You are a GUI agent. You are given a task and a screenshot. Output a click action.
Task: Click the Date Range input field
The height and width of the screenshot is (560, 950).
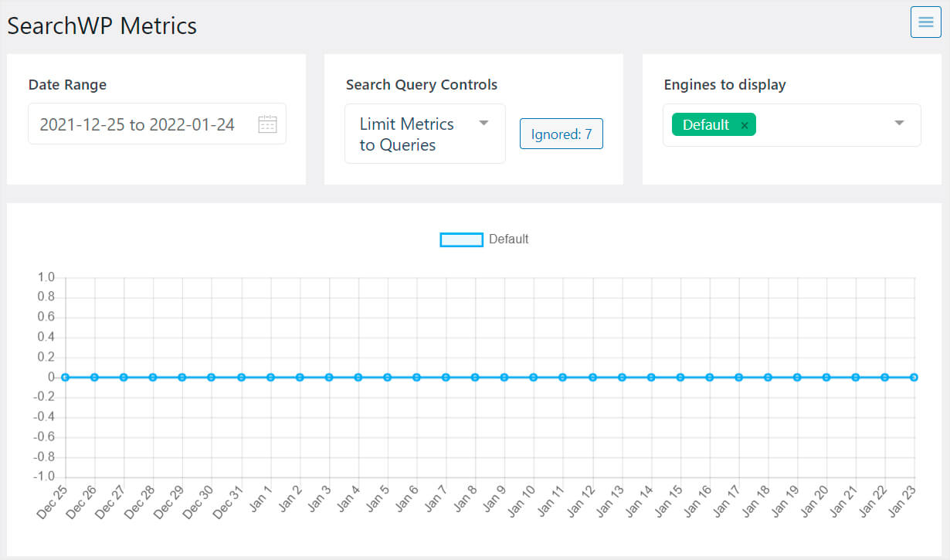pyautogui.click(x=139, y=124)
